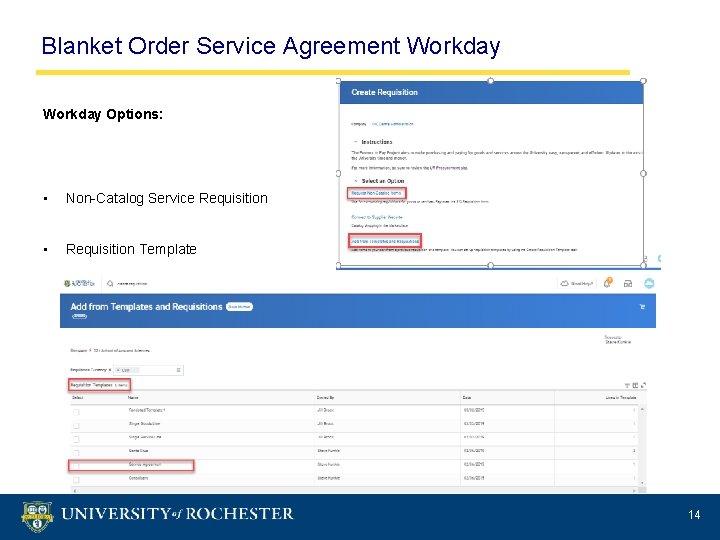Screen dimensions: 720x540
Task: Collapse the Instructions section arrow
Action: coord(355,142)
